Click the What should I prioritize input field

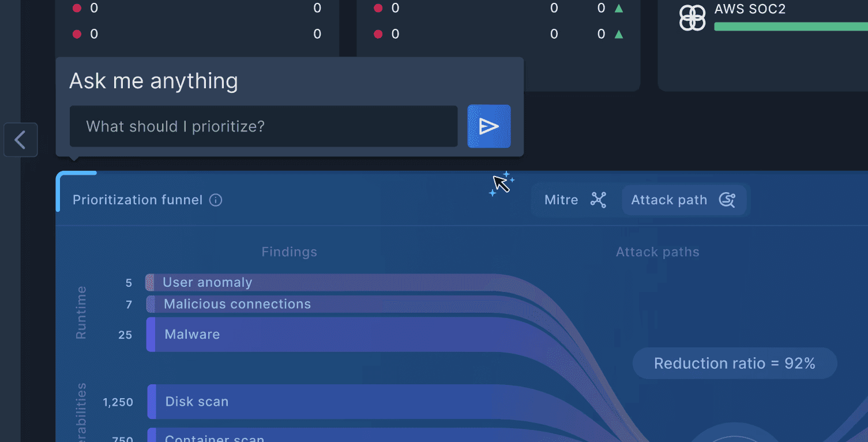pyautogui.click(x=263, y=126)
